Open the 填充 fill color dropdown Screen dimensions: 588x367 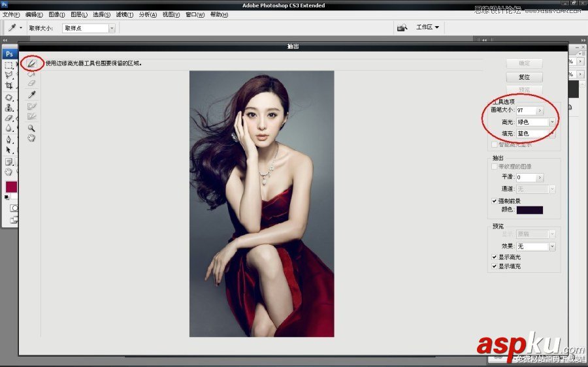click(552, 133)
